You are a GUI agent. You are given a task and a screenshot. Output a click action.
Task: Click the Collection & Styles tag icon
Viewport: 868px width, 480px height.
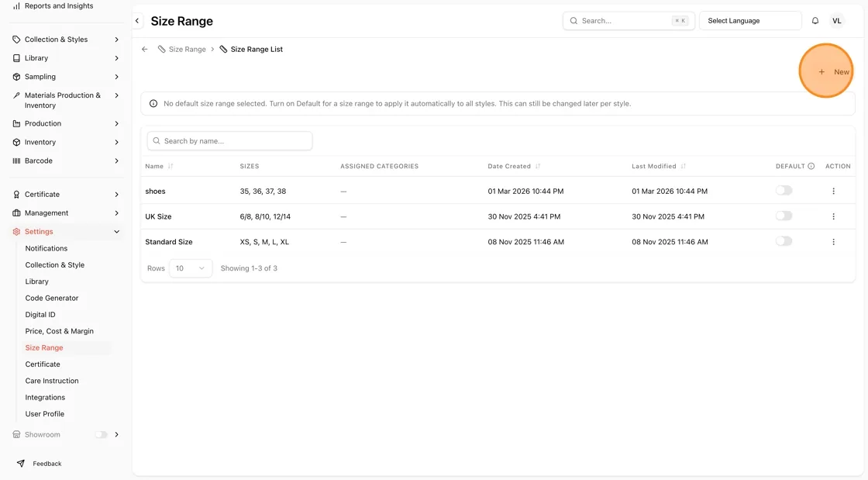pyautogui.click(x=16, y=40)
